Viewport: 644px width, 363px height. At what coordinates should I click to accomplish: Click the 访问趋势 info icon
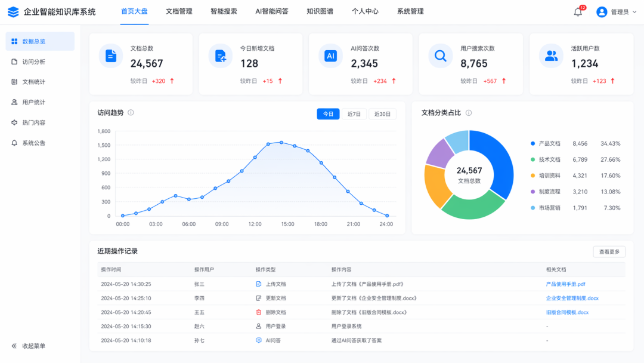pos(131,113)
